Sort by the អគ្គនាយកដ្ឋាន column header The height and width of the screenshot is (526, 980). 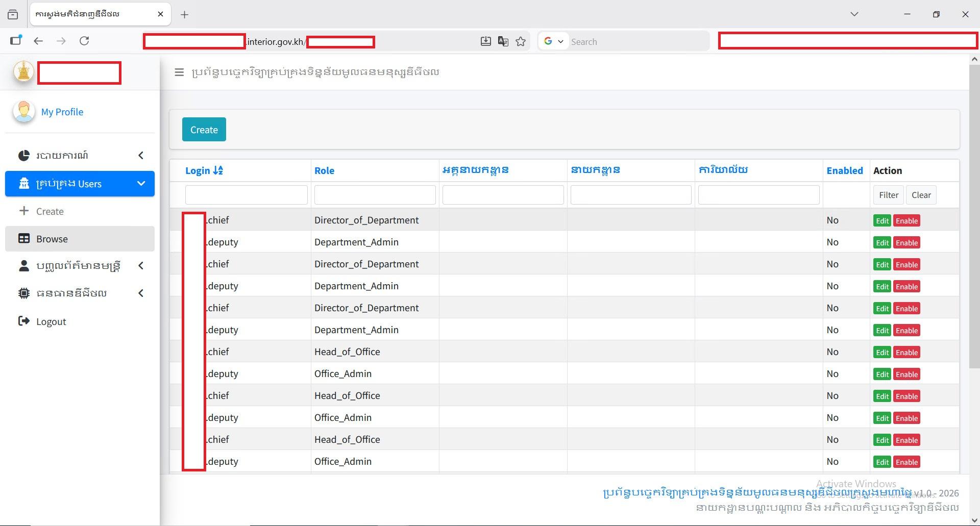tap(475, 170)
